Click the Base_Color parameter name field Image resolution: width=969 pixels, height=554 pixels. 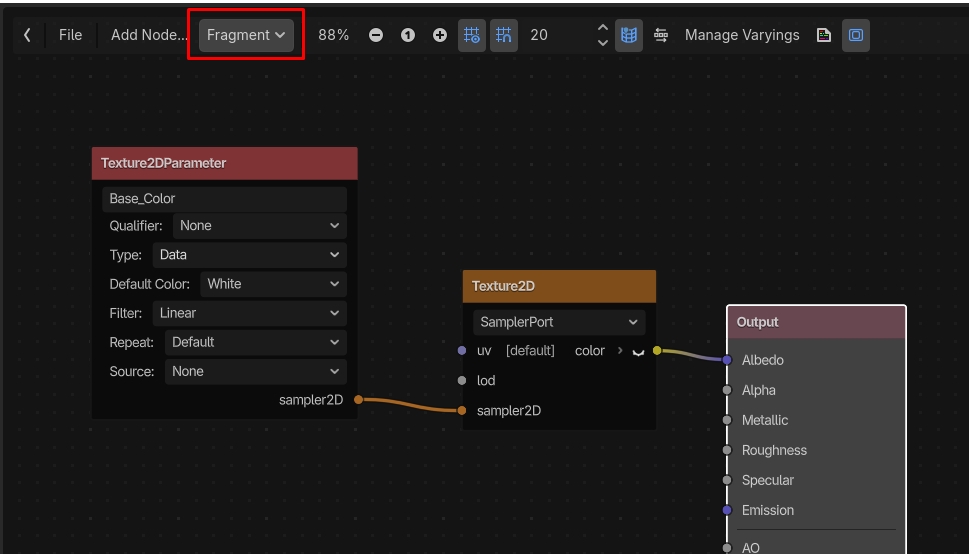point(224,199)
